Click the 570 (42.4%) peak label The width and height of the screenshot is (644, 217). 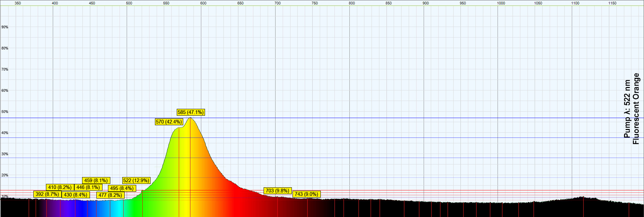coord(169,122)
